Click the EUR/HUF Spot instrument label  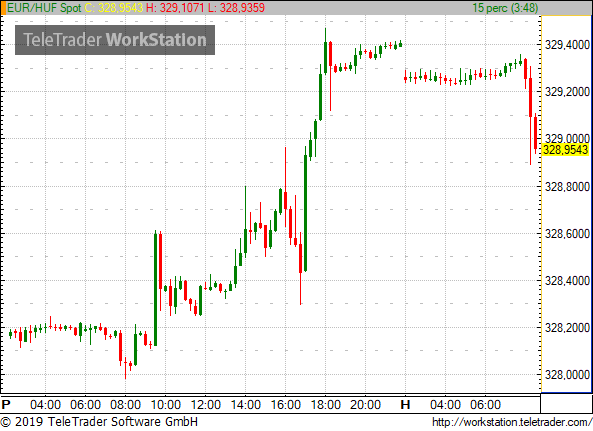(44, 8)
